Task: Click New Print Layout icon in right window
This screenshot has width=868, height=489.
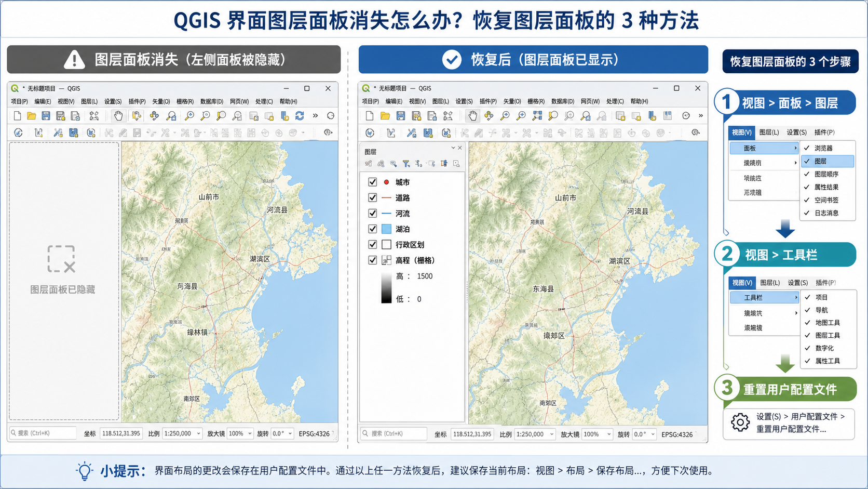Action: tap(432, 115)
